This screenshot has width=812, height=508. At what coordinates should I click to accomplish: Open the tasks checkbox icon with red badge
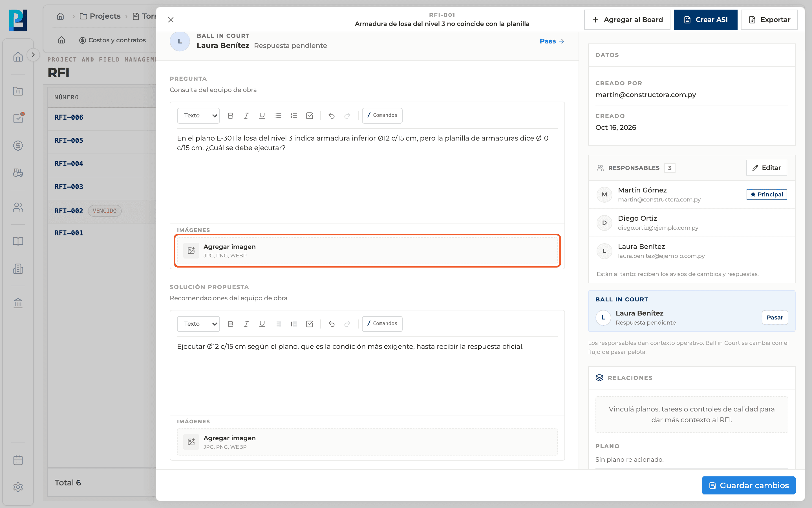(18, 118)
